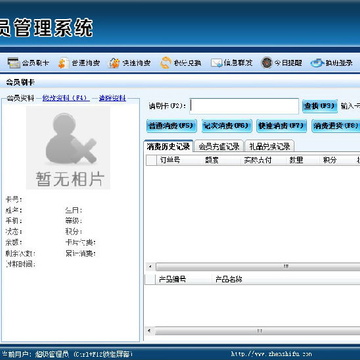Click the 当前用户 超级管理员 status bar text
The width and height of the screenshot is (360, 360).
[x=35, y=354]
